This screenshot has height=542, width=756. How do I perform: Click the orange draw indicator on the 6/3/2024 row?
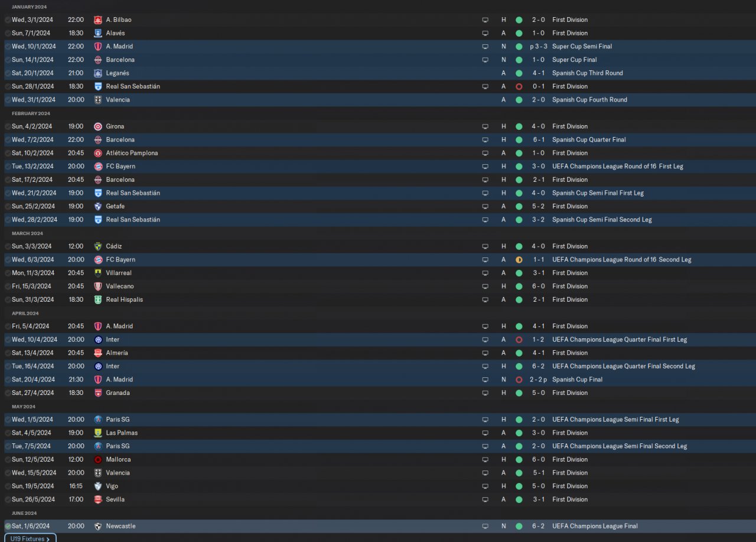point(519,260)
